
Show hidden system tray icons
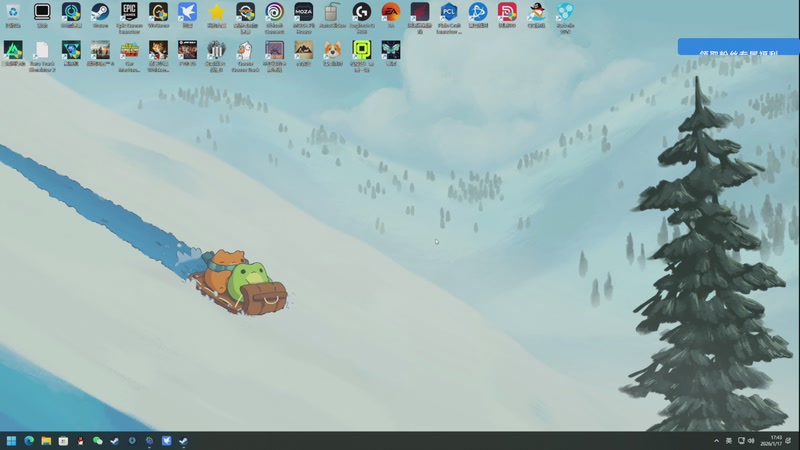(x=716, y=441)
